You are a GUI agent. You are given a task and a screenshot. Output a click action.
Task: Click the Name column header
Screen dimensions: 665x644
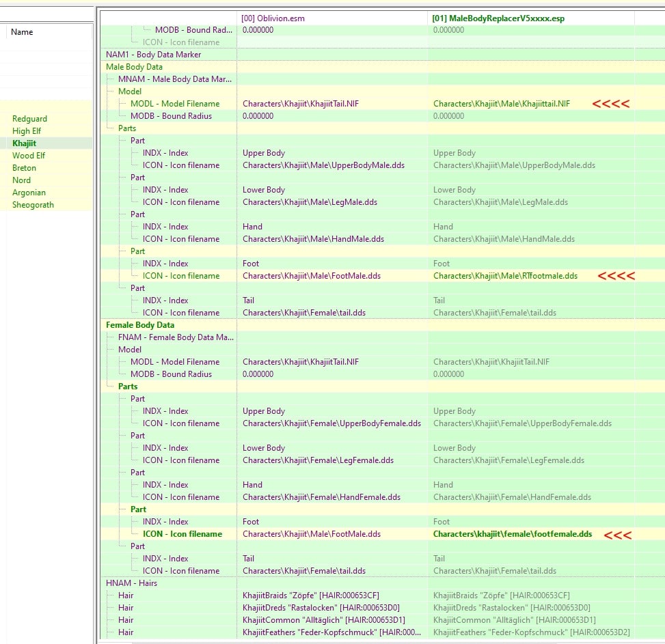click(22, 32)
